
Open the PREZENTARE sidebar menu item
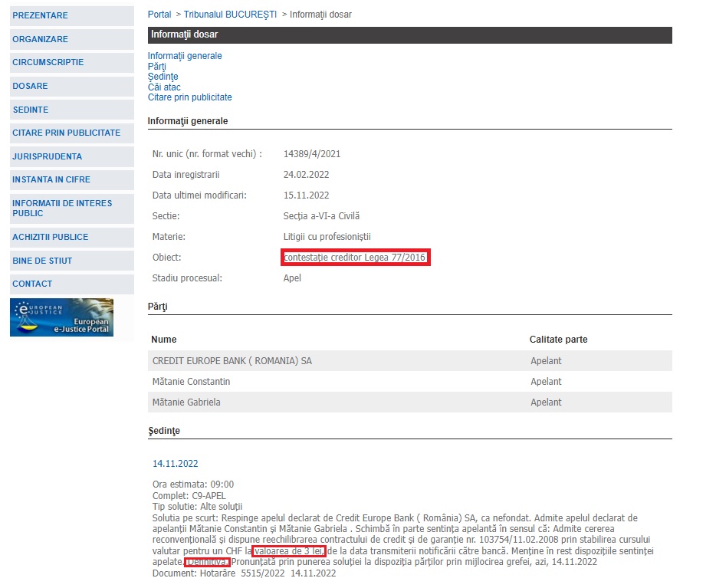click(72, 15)
